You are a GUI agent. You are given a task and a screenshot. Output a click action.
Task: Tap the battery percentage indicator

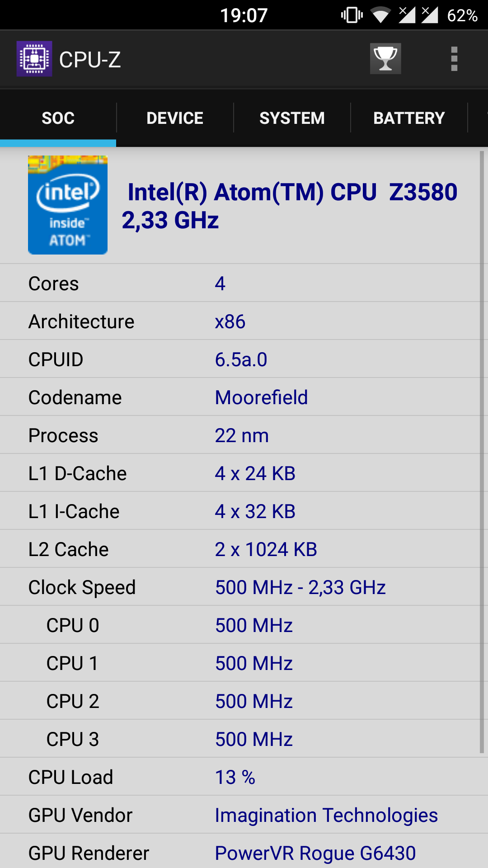click(x=462, y=16)
